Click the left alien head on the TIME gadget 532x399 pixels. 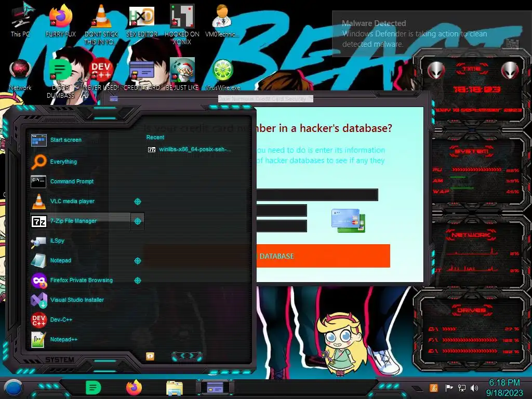[x=436, y=70]
